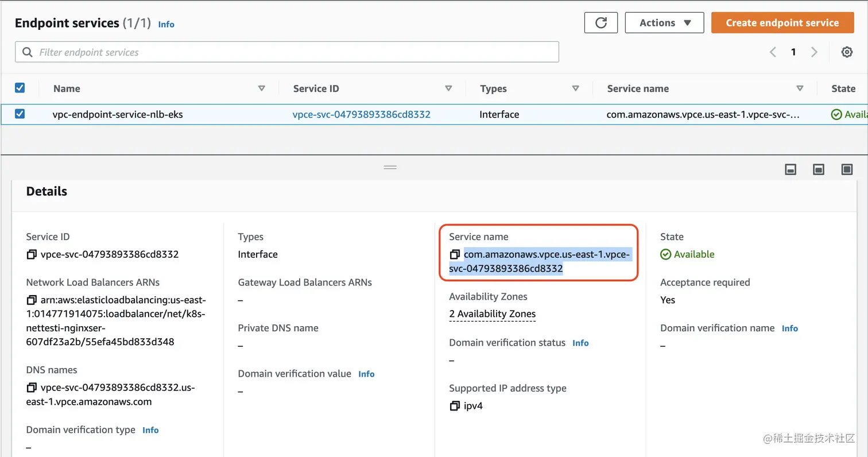
Task: Select page number 1
Action: click(793, 52)
